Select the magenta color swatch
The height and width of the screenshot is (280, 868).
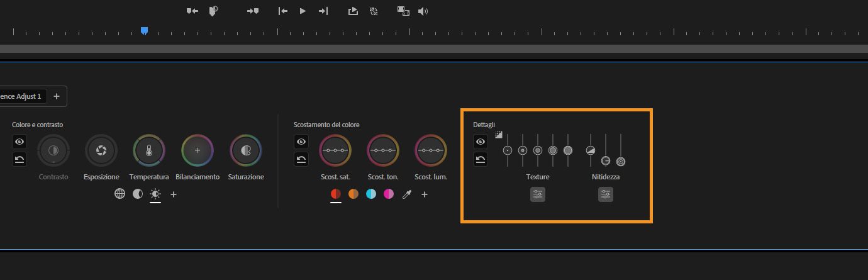(x=389, y=194)
